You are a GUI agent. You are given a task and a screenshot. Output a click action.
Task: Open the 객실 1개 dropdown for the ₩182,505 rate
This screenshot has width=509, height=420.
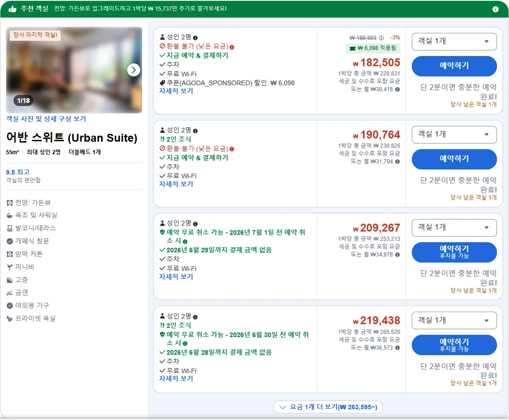454,42
